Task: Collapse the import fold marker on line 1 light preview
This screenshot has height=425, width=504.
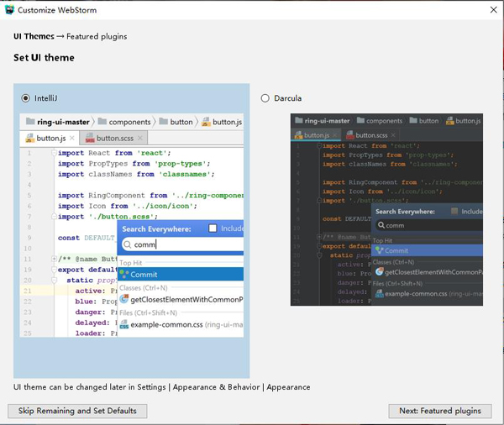Action: (x=55, y=153)
